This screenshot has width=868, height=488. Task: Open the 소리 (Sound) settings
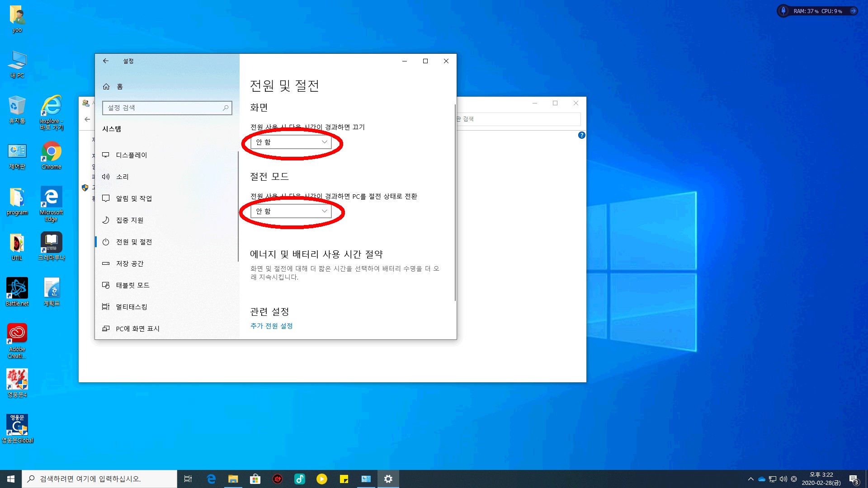click(x=122, y=177)
